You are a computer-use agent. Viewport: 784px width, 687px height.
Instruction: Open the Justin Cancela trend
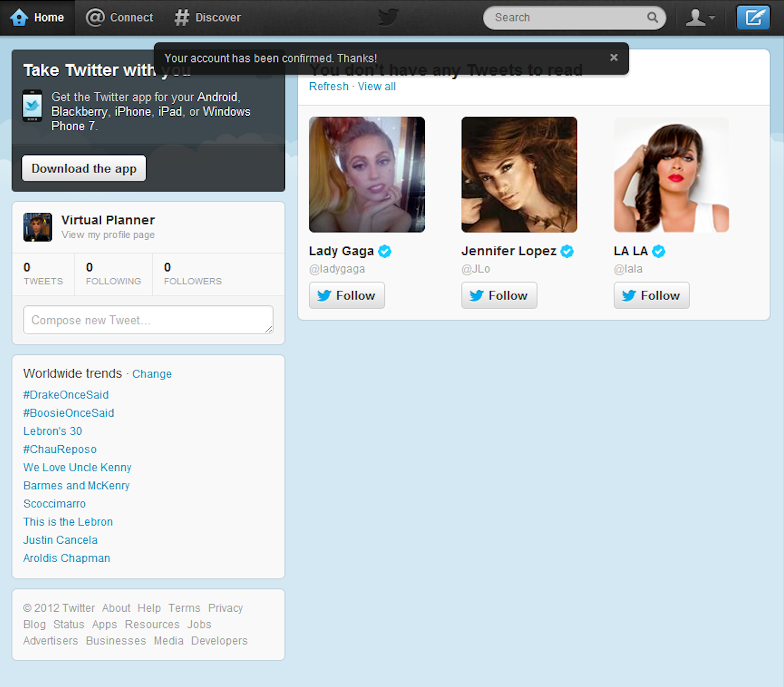click(x=60, y=540)
